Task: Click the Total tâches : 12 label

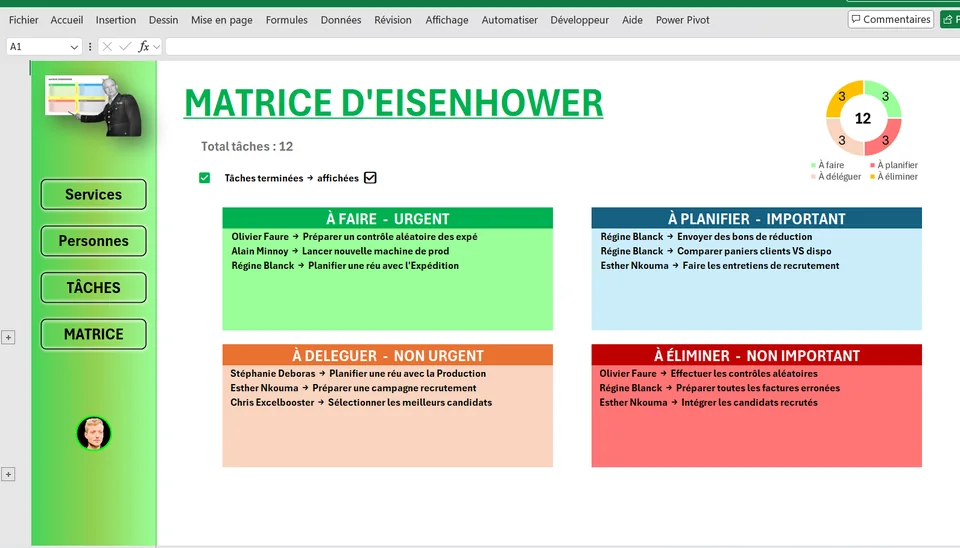Action: pos(247,146)
